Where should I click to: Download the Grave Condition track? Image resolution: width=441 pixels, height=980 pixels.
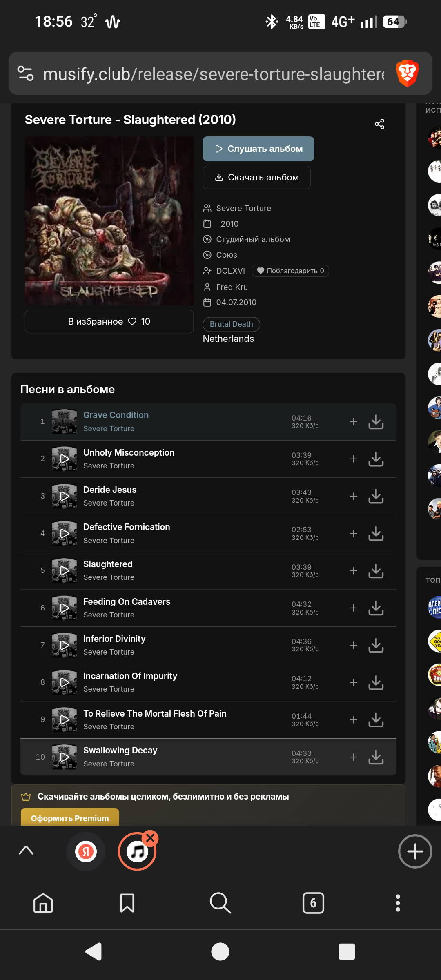point(376,422)
